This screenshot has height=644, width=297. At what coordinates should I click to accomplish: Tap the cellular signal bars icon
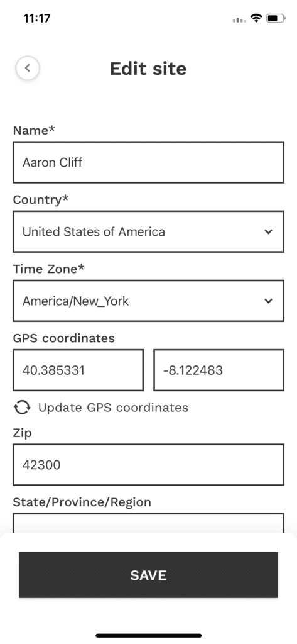pyautogui.click(x=240, y=19)
